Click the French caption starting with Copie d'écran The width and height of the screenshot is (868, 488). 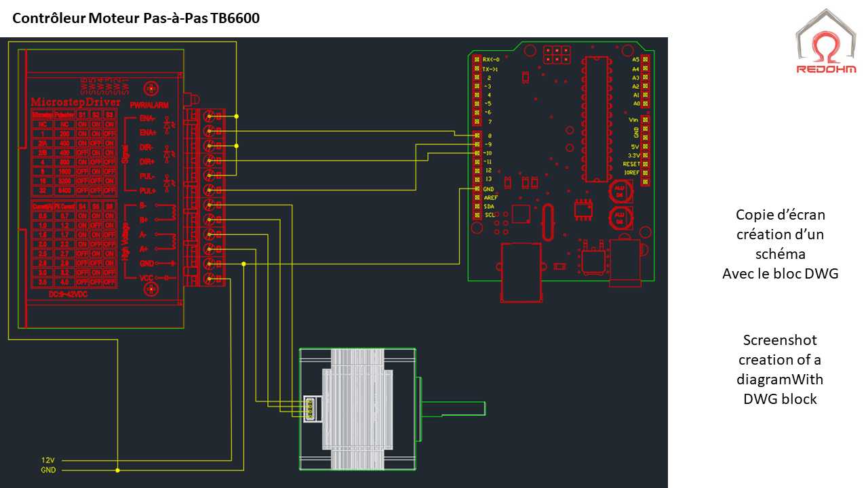point(781,244)
